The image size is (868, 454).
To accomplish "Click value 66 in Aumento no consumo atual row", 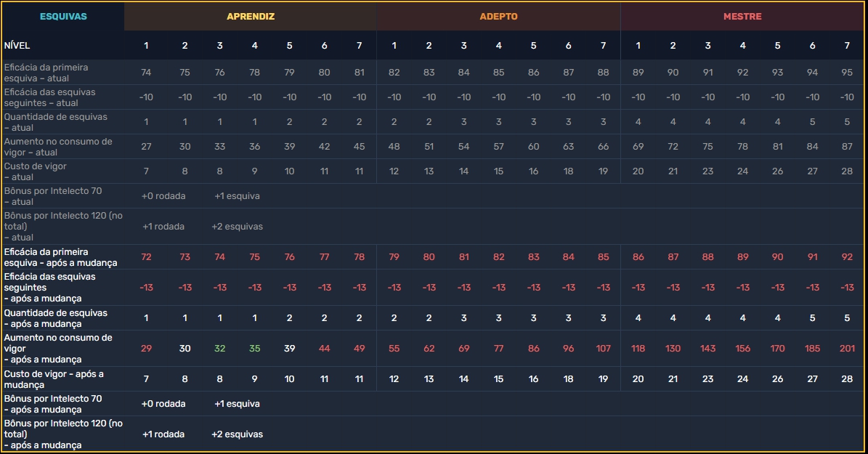I will 603,147.
